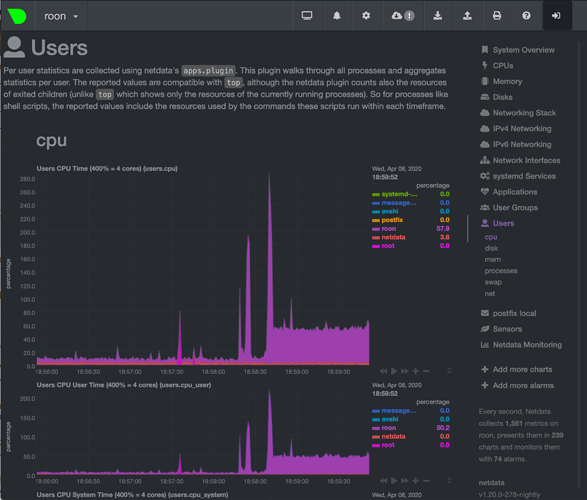
Task: Click the sign in arrow icon
Action: pos(556,16)
